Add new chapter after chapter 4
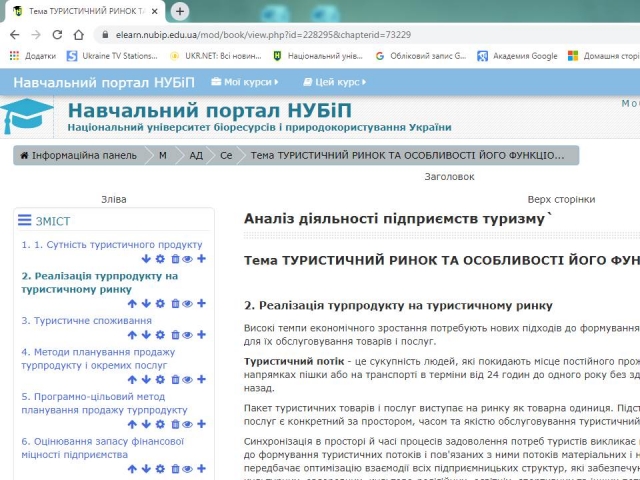Image resolution: width=640 pixels, height=480 pixels. pyautogui.click(x=201, y=380)
